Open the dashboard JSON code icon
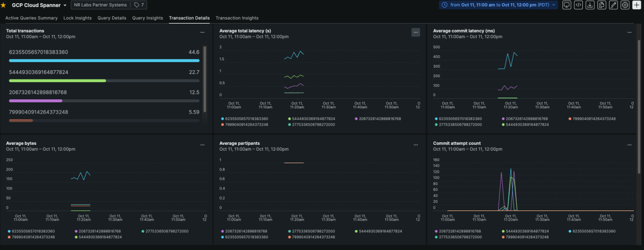The width and height of the screenshot is (644, 250). click(578, 5)
